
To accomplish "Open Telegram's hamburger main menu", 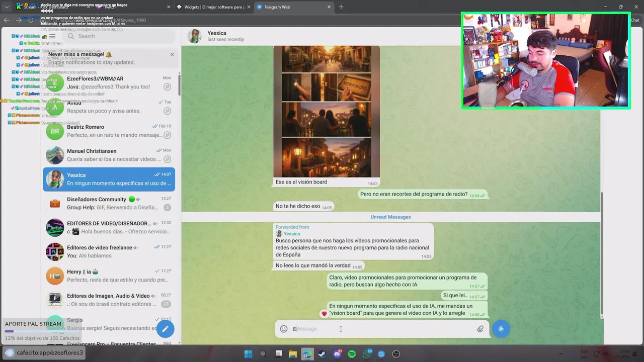I will coord(52,36).
